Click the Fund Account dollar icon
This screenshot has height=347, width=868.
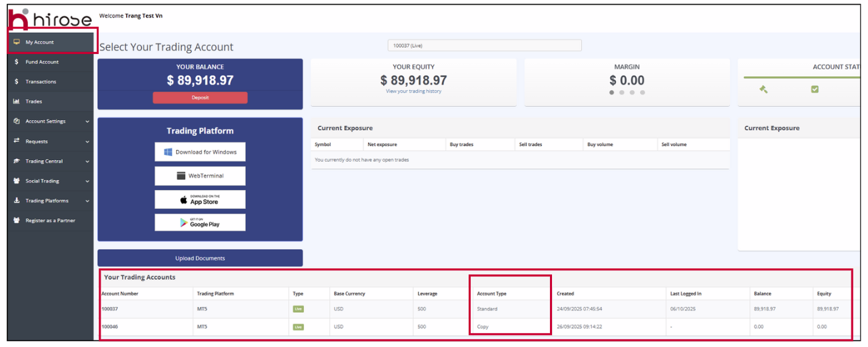click(17, 62)
